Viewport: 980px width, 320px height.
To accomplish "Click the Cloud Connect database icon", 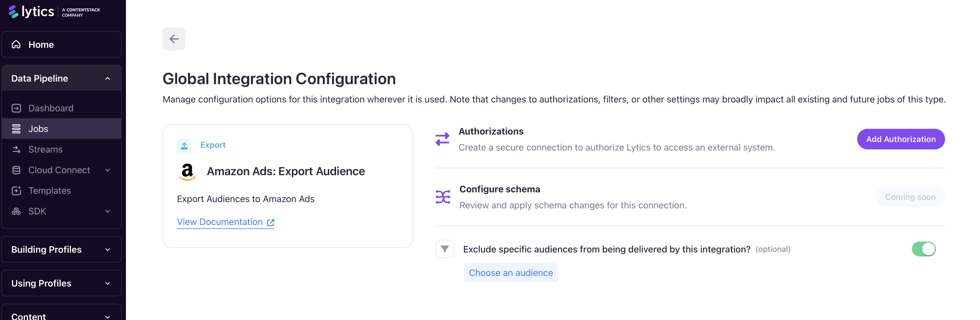I will pos(16,170).
